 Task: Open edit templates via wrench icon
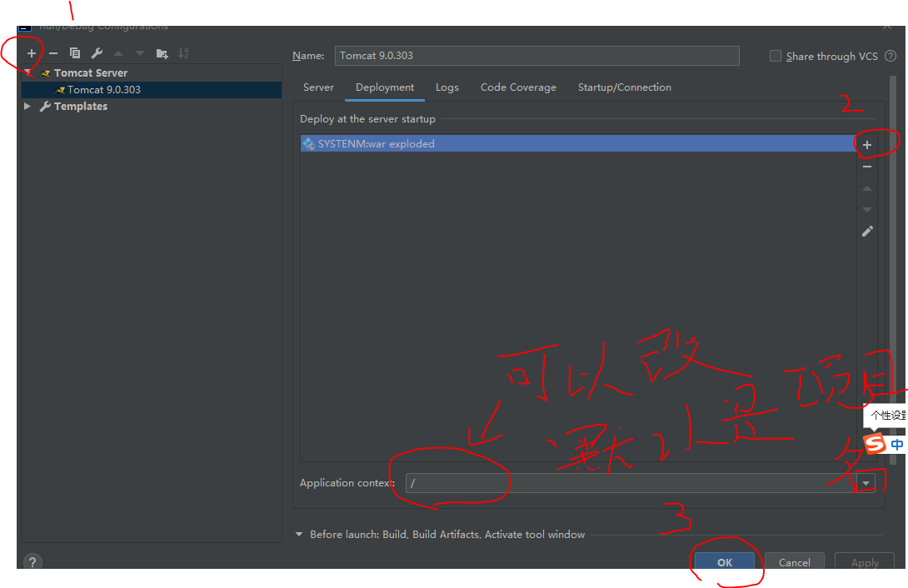pyautogui.click(x=97, y=53)
